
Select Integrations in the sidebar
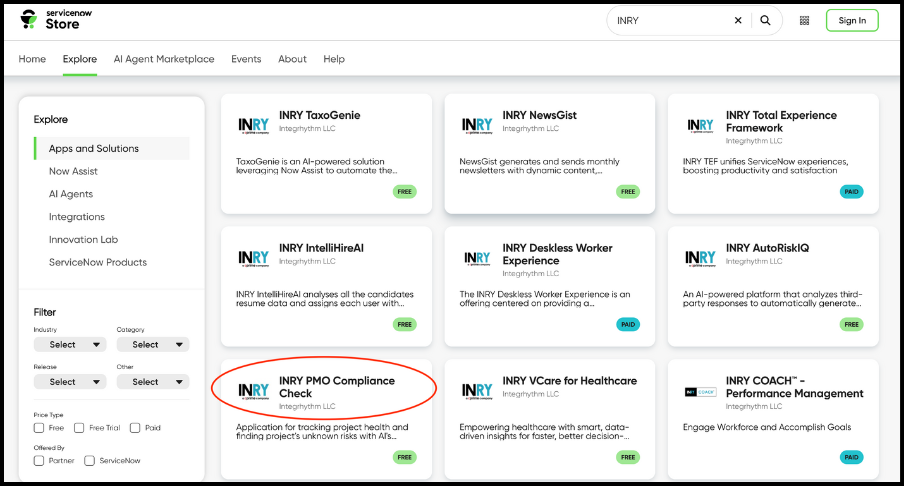(77, 217)
